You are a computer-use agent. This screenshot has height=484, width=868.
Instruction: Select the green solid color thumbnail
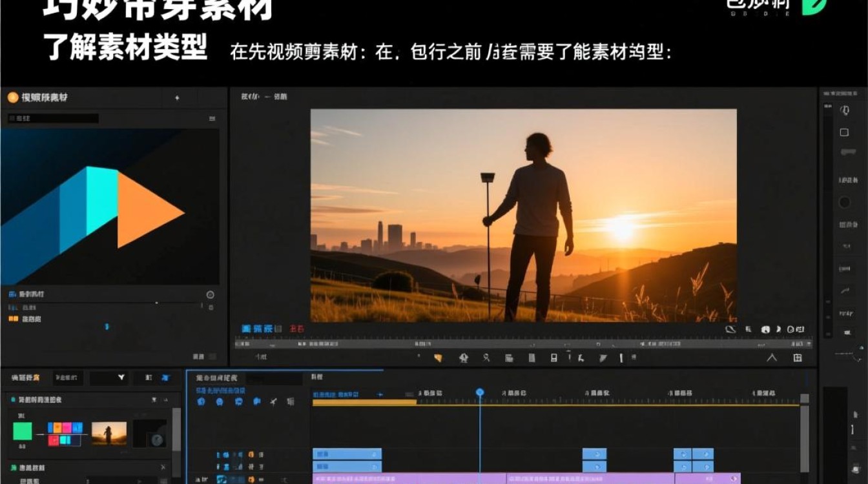pyautogui.click(x=23, y=431)
